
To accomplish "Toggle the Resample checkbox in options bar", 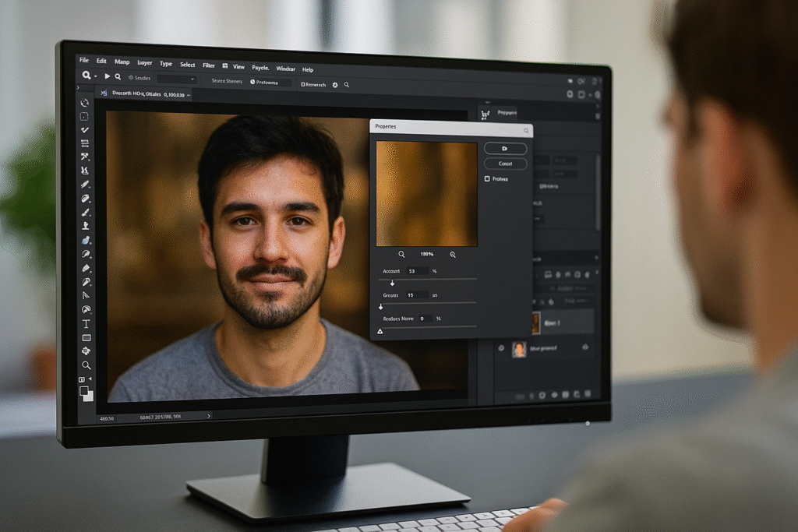I will (303, 84).
